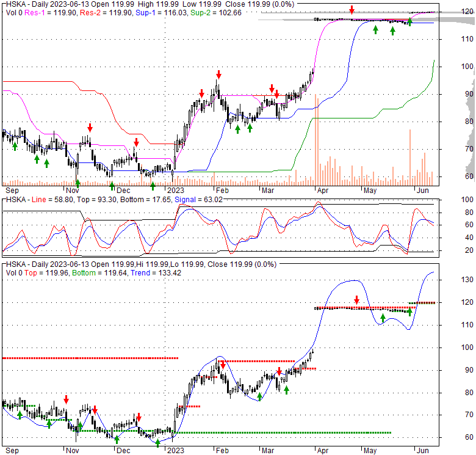The height and width of the screenshot is (455, 476).
Task: Click the red sell arrow near 120 in April
Action: coord(352,10)
